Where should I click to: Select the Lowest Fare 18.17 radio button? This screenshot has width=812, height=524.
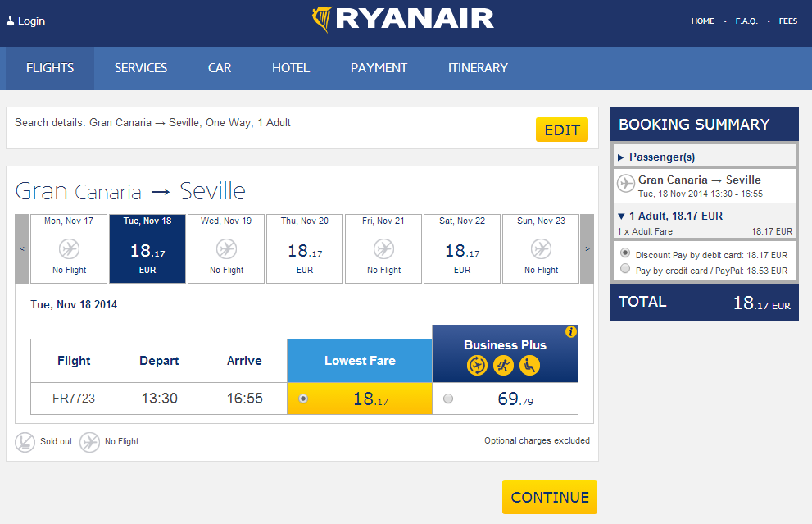(303, 399)
